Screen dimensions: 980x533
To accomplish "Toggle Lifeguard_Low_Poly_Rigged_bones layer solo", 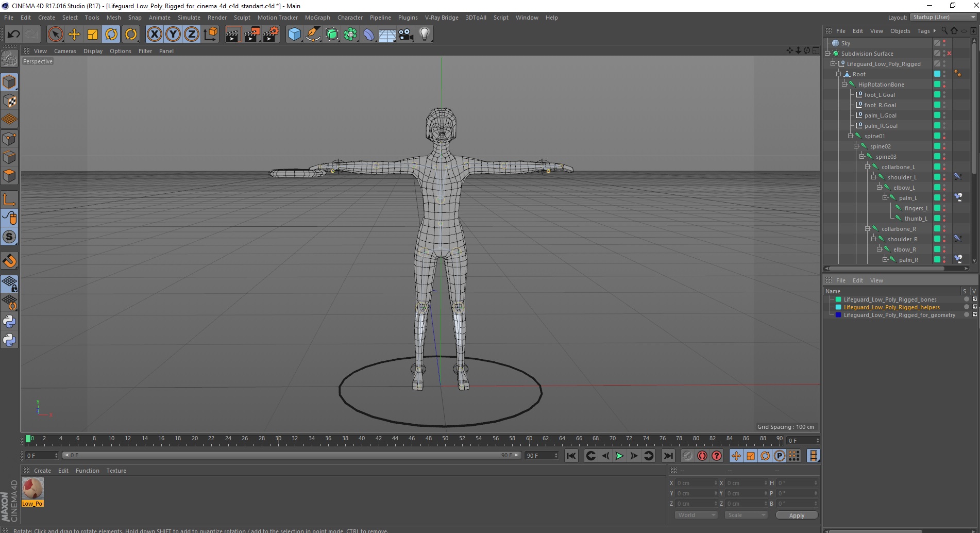I will (x=967, y=299).
